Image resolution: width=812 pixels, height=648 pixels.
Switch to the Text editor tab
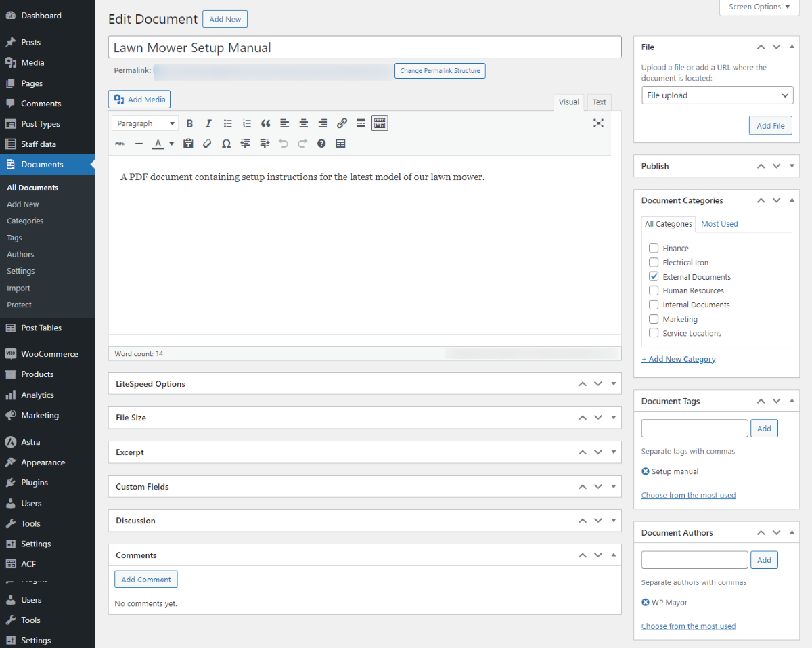coord(600,102)
